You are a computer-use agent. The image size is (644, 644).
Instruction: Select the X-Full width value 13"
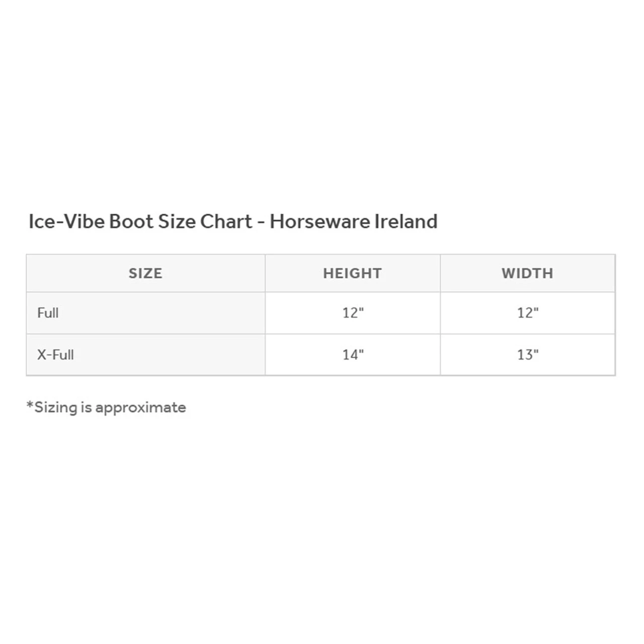[x=528, y=355]
